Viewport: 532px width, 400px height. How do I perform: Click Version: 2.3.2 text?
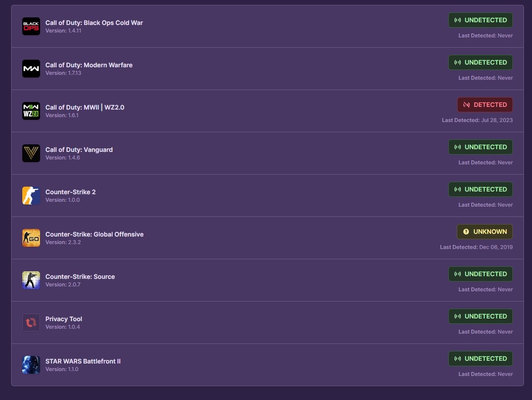(x=63, y=242)
